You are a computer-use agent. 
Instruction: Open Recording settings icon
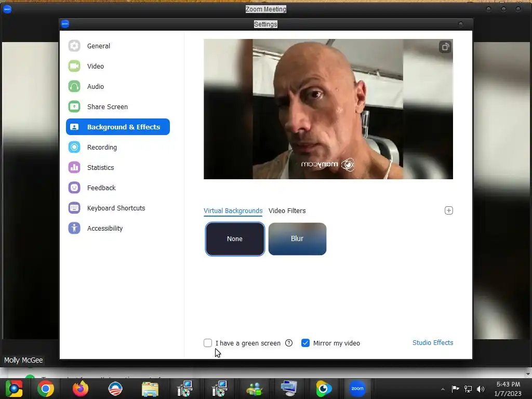(x=74, y=147)
